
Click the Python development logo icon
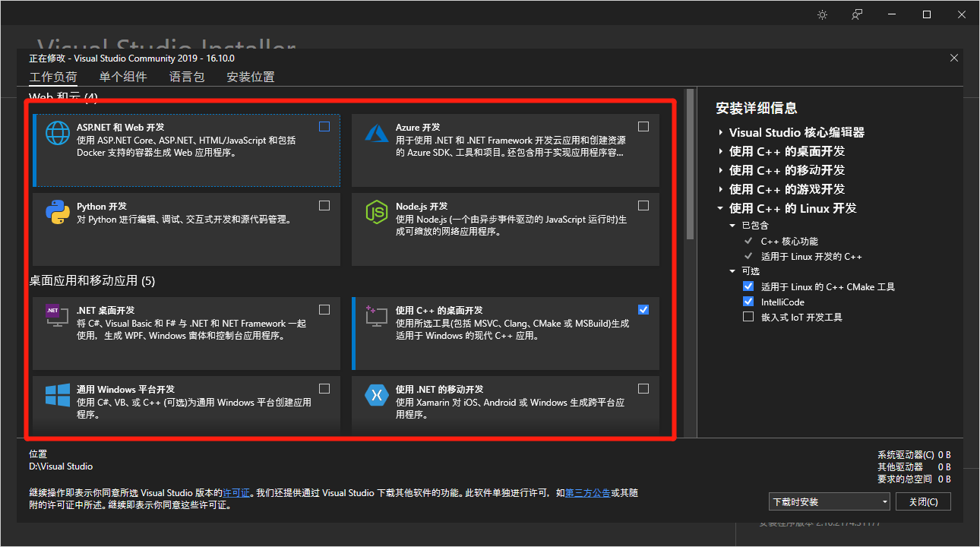click(x=58, y=212)
